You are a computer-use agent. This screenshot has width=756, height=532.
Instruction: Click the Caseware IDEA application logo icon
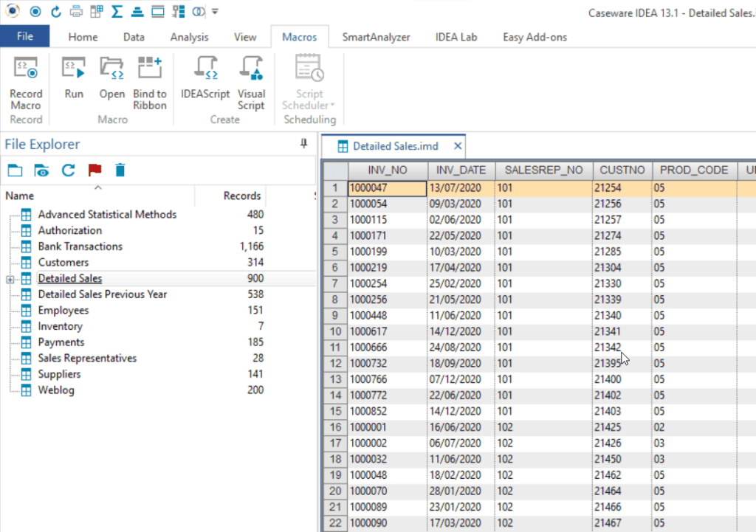click(13, 11)
